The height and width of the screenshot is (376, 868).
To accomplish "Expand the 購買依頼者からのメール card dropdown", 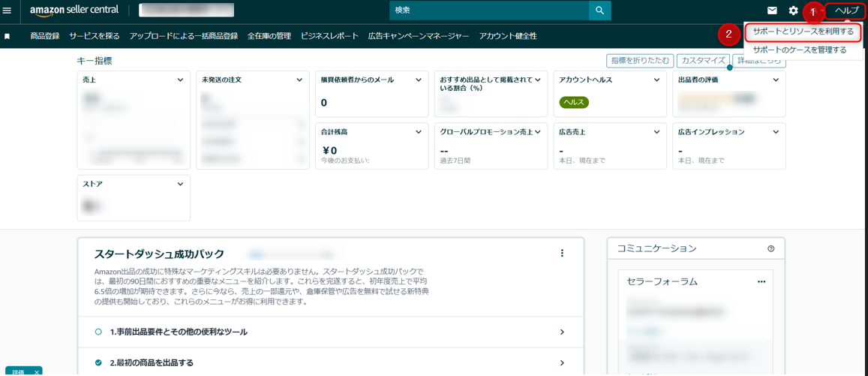I will point(419,80).
